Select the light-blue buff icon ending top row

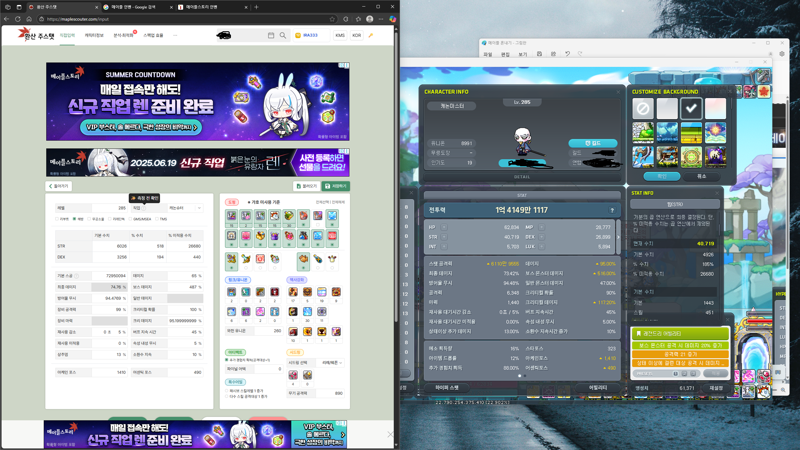(332, 216)
